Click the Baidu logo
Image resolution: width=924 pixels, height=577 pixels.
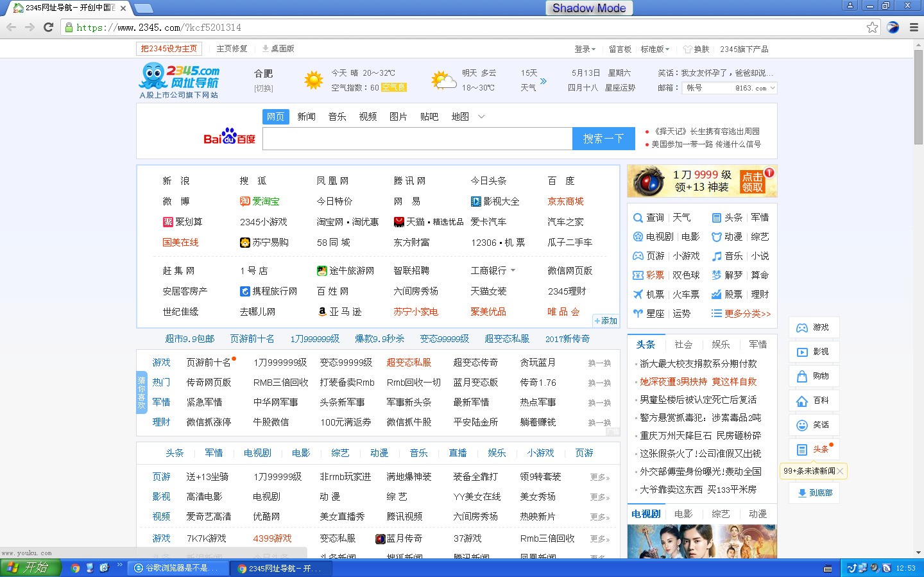click(x=229, y=137)
